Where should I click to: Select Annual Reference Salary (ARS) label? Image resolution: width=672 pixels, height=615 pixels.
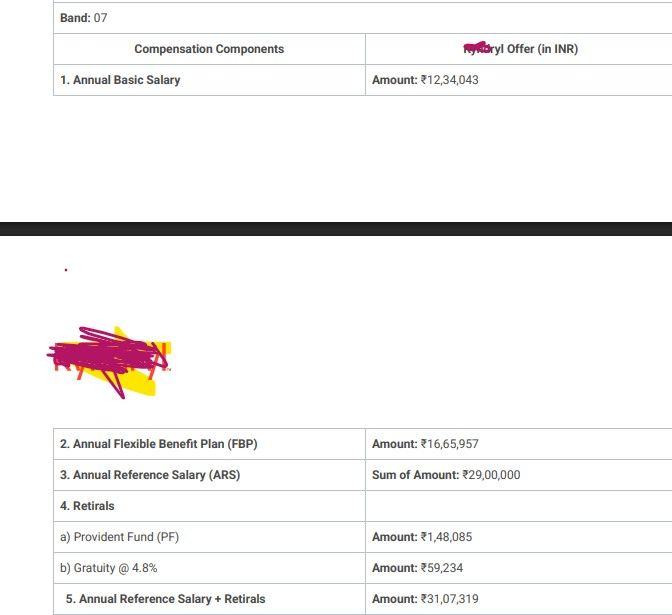[x=150, y=475]
